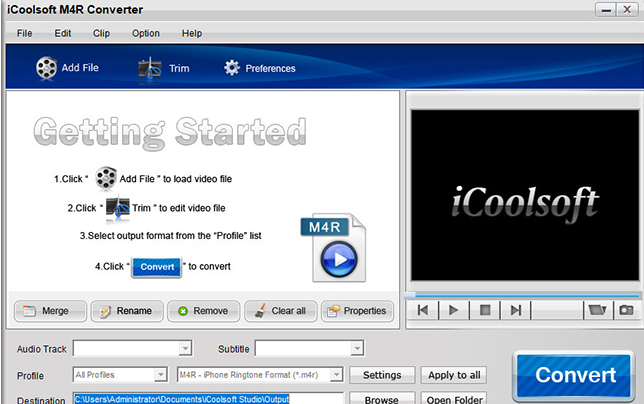Open the Clip menu
644x404 pixels.
pyautogui.click(x=101, y=33)
